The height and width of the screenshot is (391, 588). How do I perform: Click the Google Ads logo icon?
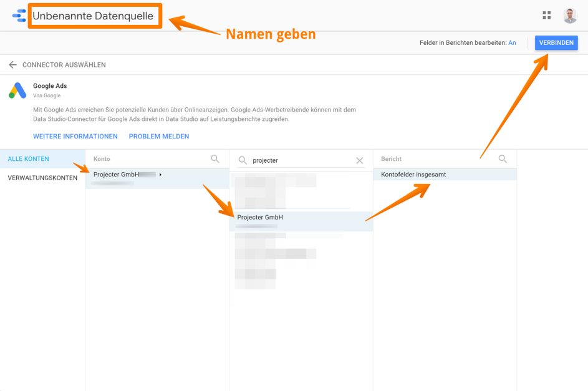[x=17, y=90]
